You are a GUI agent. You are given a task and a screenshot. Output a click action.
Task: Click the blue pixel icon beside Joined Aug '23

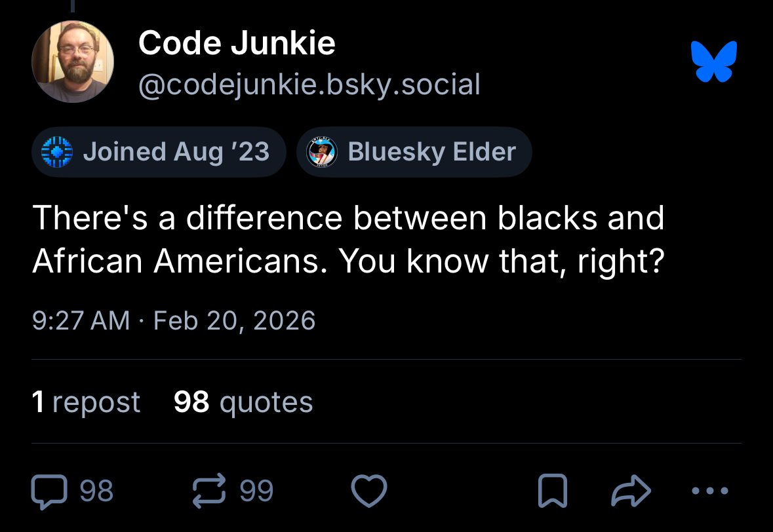point(55,152)
